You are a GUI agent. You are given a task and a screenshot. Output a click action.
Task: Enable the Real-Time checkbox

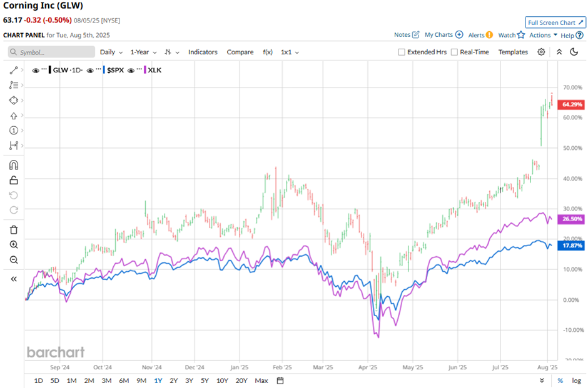point(454,52)
